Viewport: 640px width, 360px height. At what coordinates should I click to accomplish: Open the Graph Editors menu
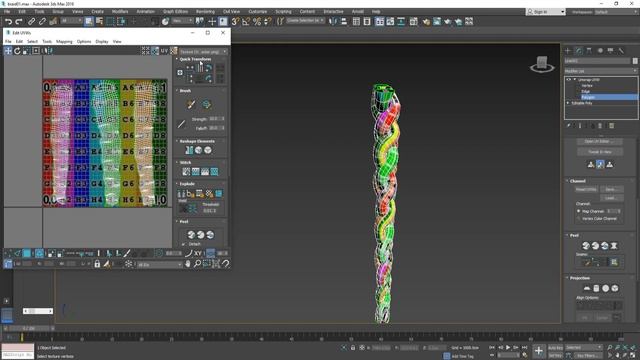click(176, 11)
